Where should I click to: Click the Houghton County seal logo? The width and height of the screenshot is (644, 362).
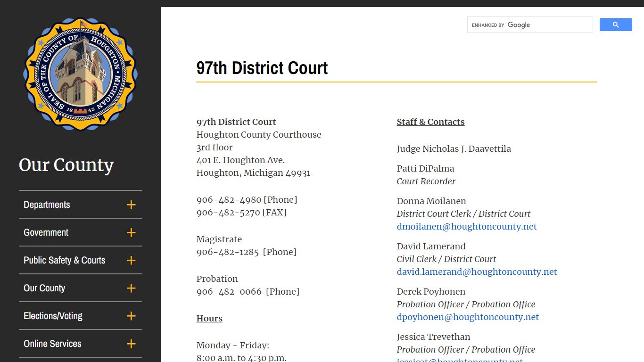click(80, 74)
